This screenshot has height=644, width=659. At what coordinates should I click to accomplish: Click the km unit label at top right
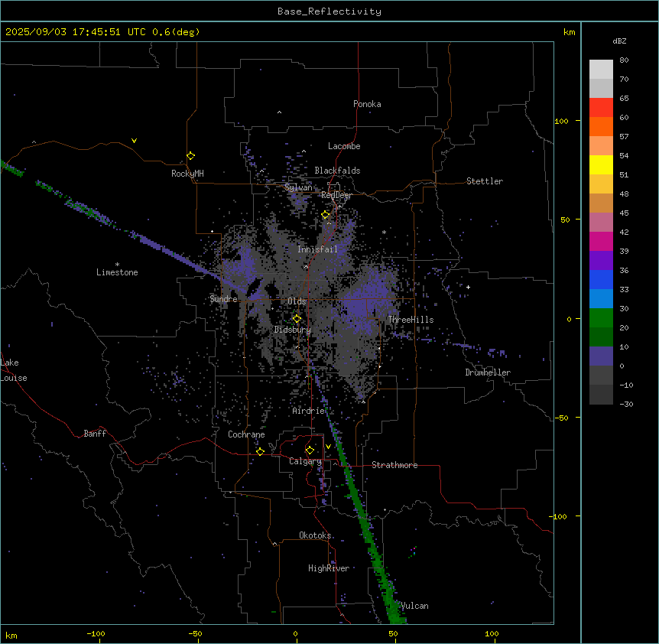570,32
